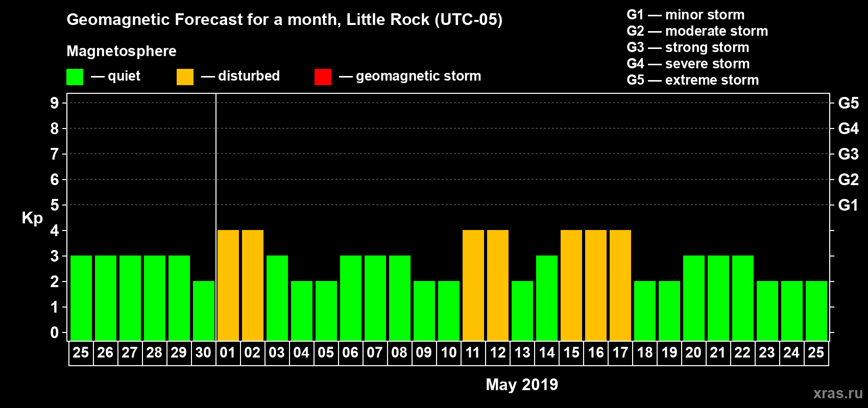Select the green bar above date 20

coord(694,298)
